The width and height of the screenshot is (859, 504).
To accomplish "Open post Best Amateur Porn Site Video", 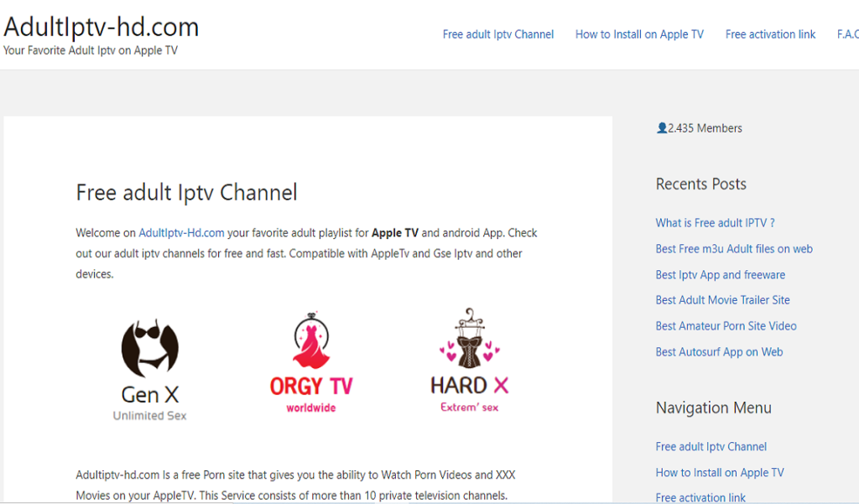I will click(x=726, y=326).
